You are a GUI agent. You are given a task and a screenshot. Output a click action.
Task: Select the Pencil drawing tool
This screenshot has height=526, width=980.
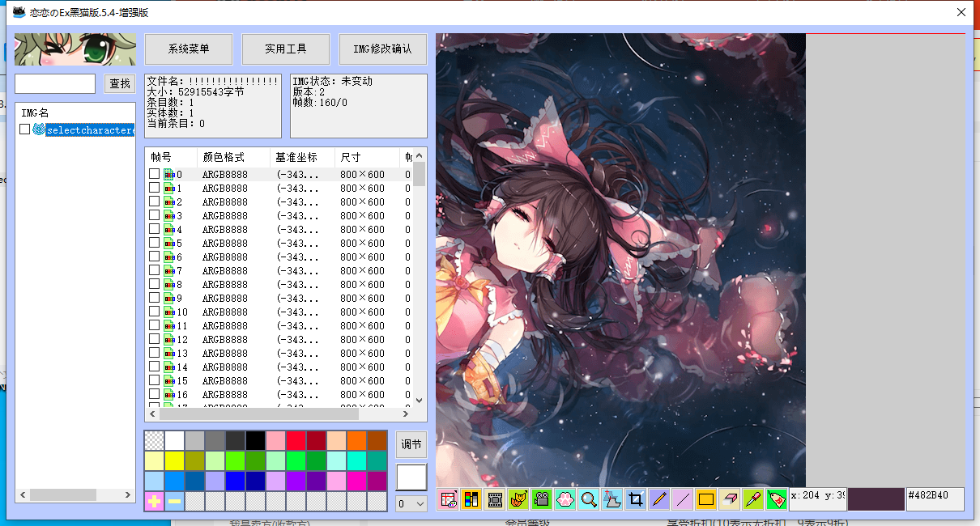pyautogui.click(x=658, y=499)
